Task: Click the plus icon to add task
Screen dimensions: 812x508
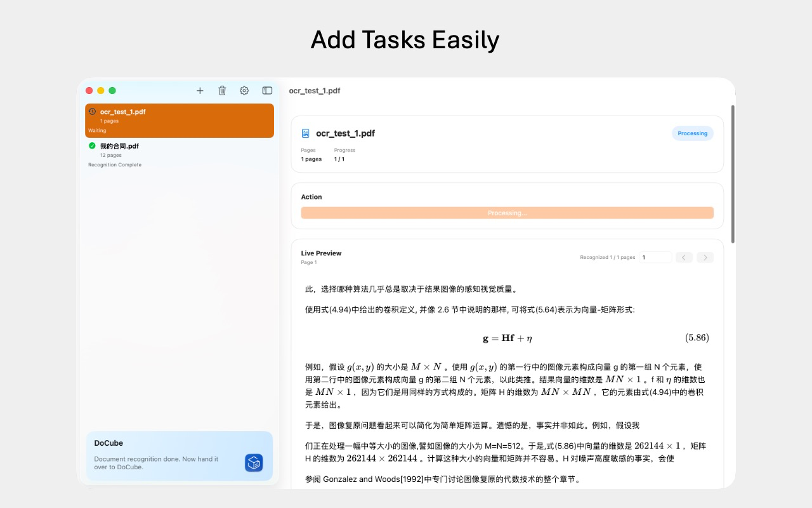Action: (200, 91)
